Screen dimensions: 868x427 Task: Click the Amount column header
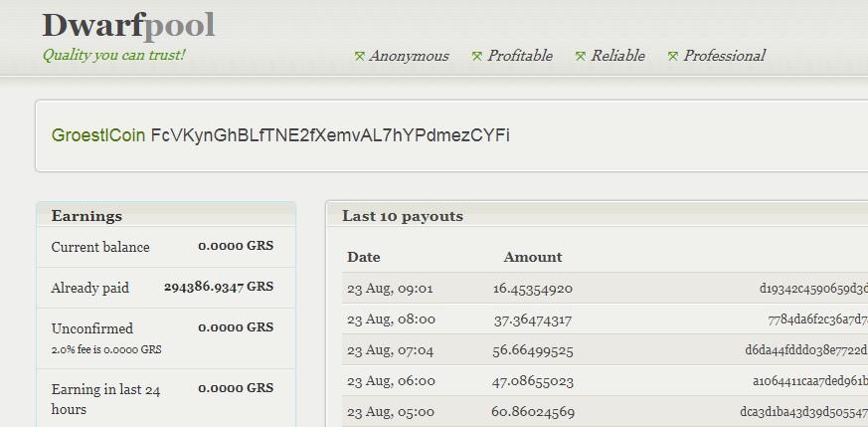(533, 257)
